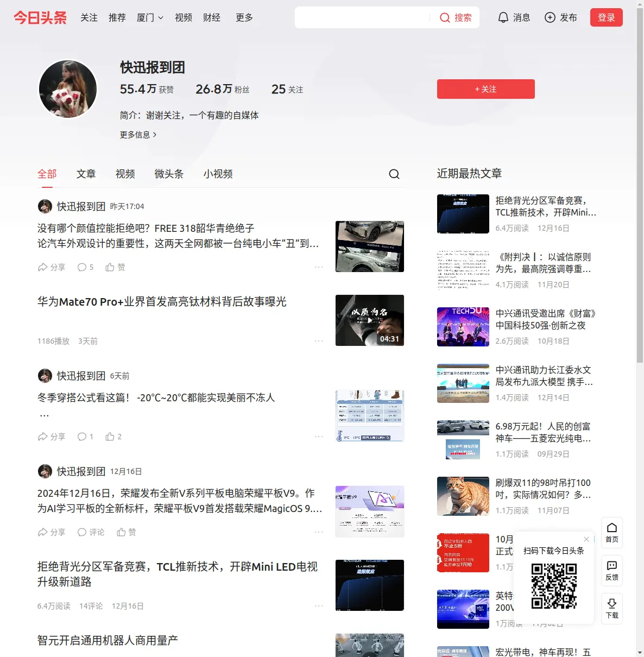Share the FREE 318 post
644x657 pixels.
[52, 267]
